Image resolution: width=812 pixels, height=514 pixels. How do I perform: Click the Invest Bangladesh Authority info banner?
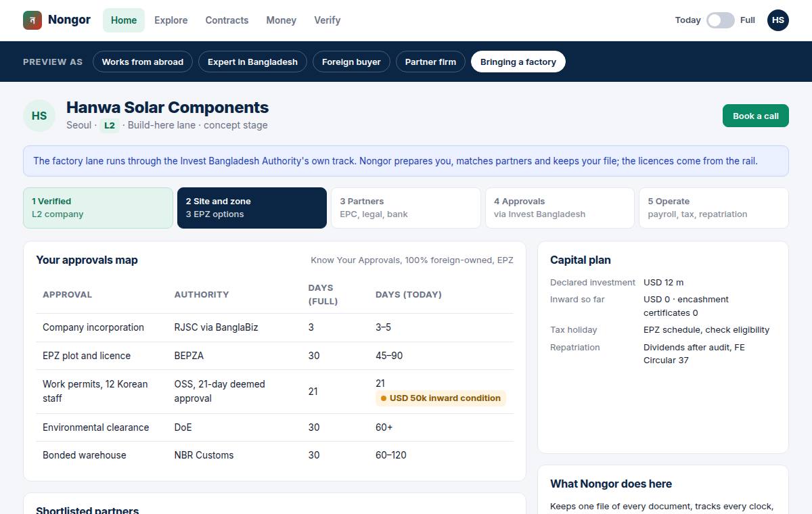click(406, 161)
